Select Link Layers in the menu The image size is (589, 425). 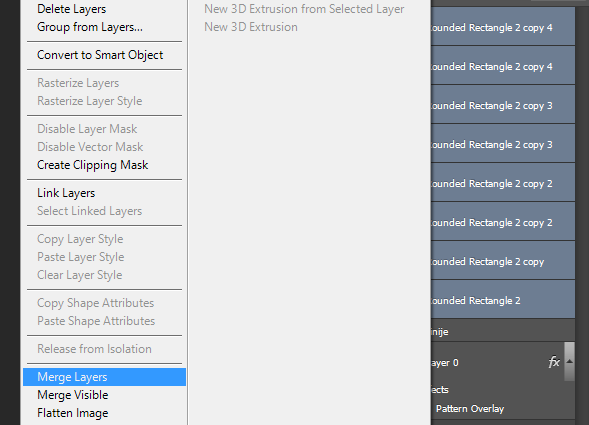(104, 193)
